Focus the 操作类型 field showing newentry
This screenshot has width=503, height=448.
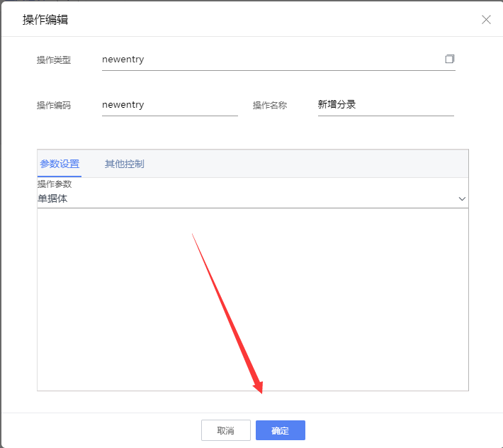pos(278,60)
